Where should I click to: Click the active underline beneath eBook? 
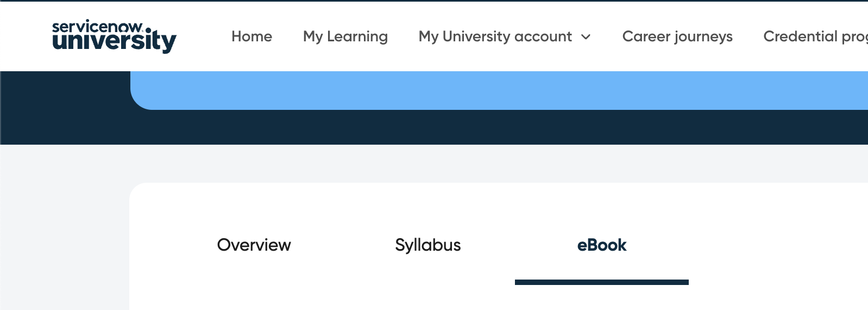coord(602,282)
